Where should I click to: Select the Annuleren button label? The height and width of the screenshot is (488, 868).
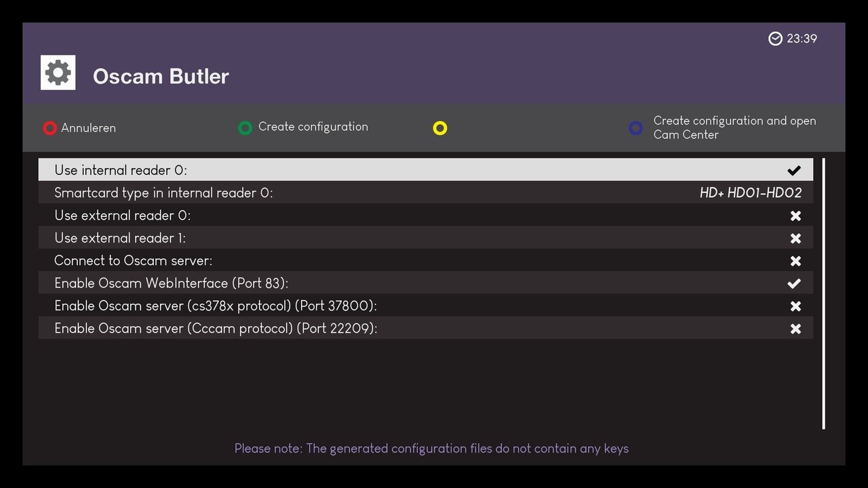88,128
